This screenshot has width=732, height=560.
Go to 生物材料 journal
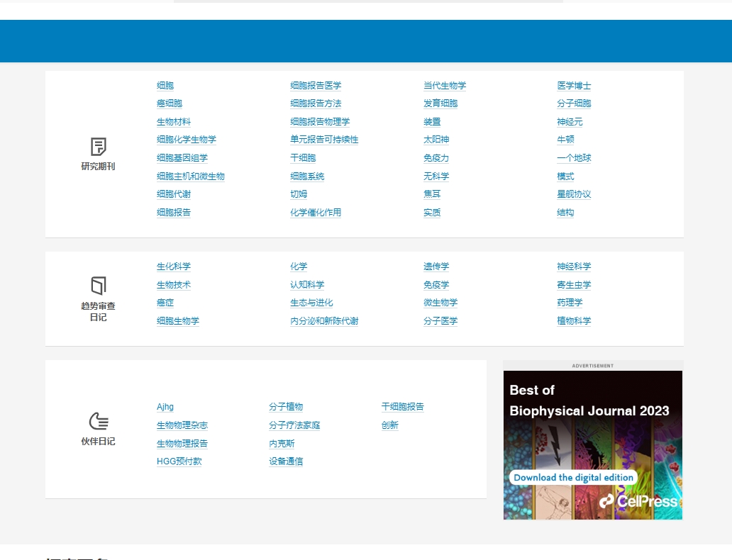click(174, 122)
